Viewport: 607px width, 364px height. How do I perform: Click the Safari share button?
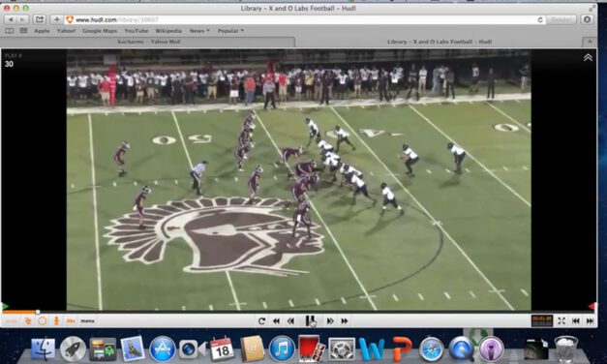point(40,19)
